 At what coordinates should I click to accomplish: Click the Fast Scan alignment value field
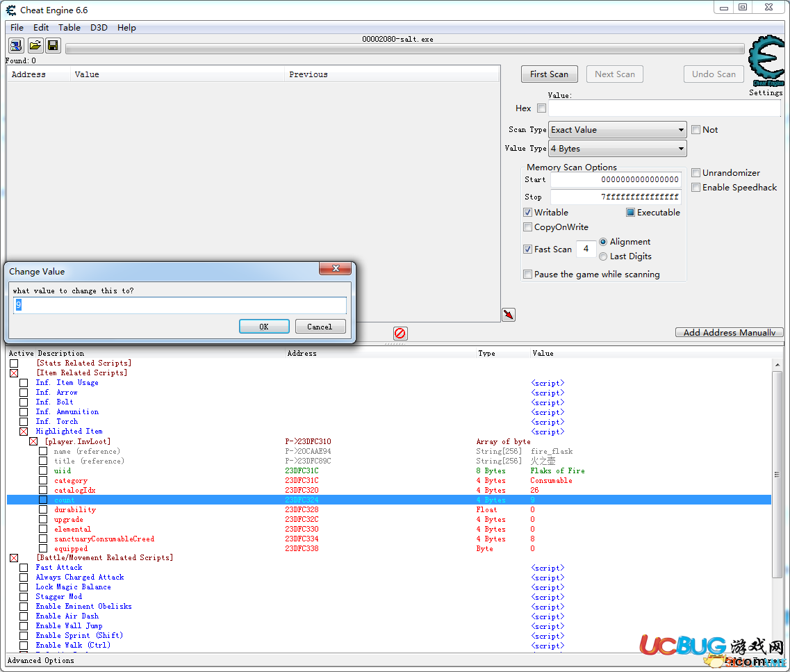tap(586, 249)
